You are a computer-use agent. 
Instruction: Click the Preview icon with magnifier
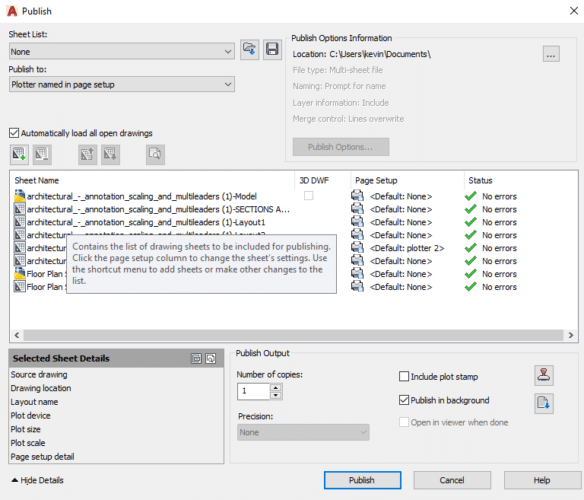pyautogui.click(x=155, y=154)
